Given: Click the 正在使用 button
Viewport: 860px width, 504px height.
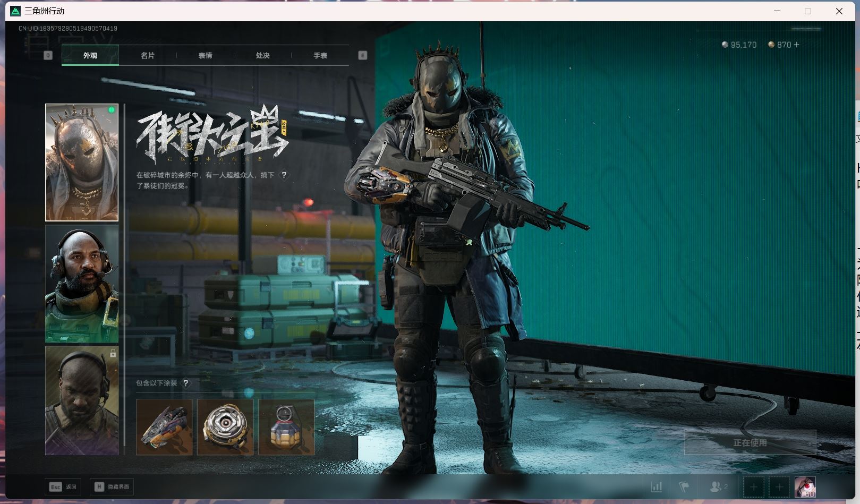Looking at the screenshot, I should coord(750,442).
